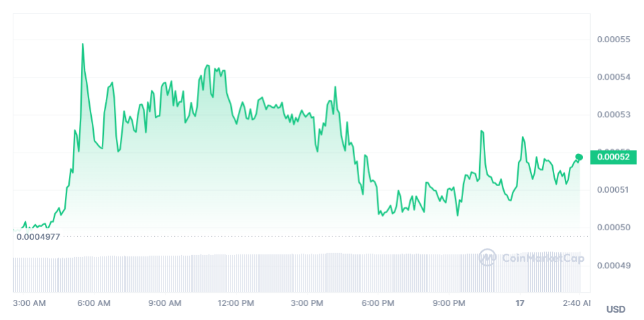The height and width of the screenshot is (320, 644).
Task: Click the 0.00051 price axis label
Action: [613, 189]
